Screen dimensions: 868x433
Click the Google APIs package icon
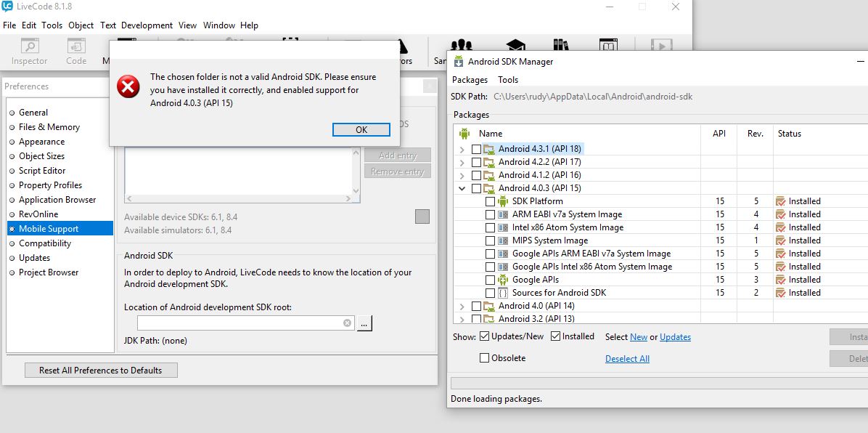click(x=503, y=280)
